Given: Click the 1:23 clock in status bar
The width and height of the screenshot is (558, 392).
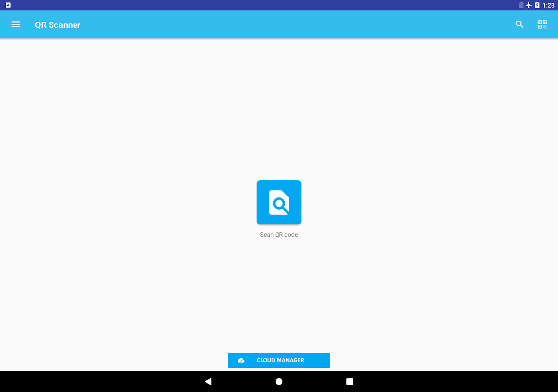Looking at the screenshot, I should [x=548, y=5].
